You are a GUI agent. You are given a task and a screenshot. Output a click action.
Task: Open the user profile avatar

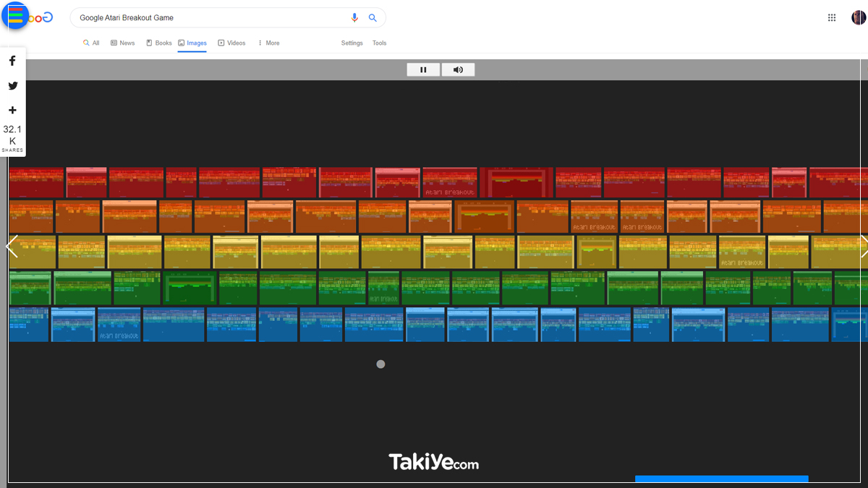(x=859, y=17)
